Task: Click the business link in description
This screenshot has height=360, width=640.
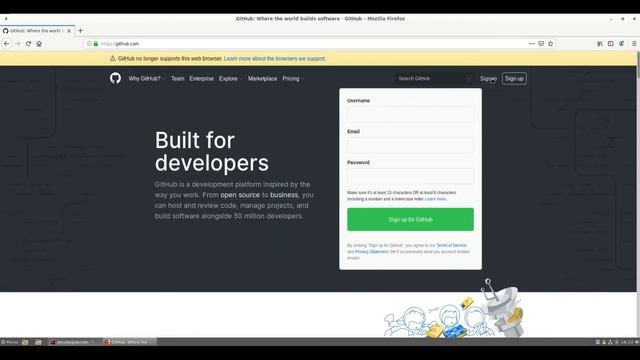Action: coord(284,195)
